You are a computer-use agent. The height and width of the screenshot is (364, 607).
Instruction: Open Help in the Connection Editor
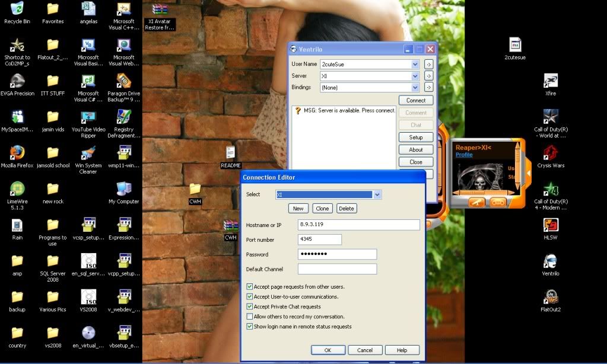402,350
